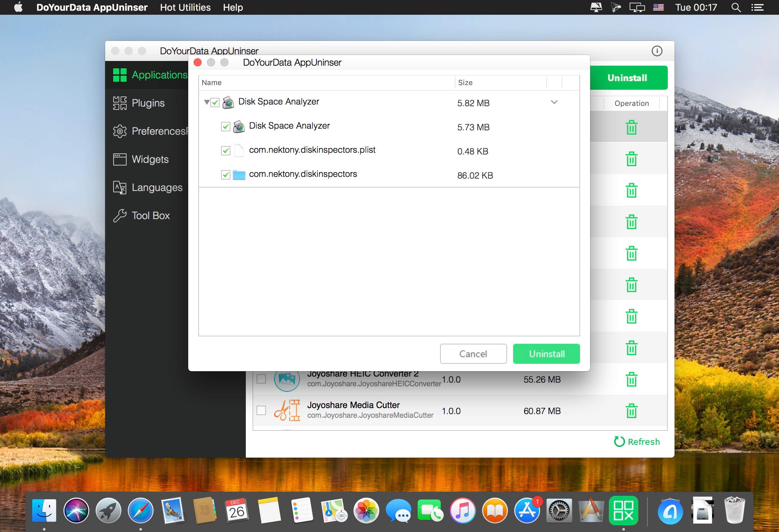Click the Operation column header
779x532 pixels.
point(632,103)
